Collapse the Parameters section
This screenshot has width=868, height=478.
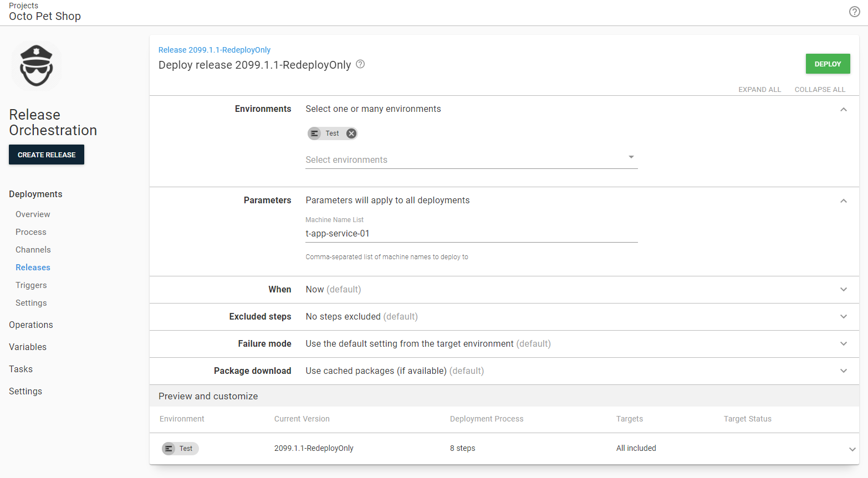click(x=843, y=201)
